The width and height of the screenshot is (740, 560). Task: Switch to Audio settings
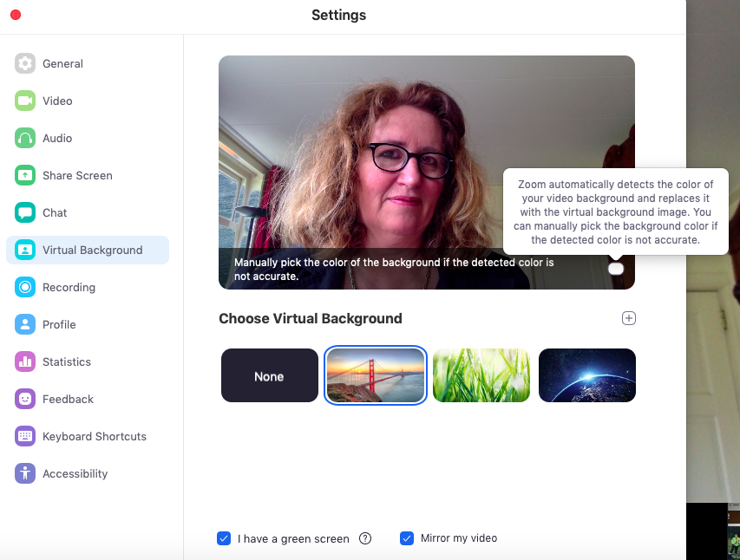[x=57, y=138]
